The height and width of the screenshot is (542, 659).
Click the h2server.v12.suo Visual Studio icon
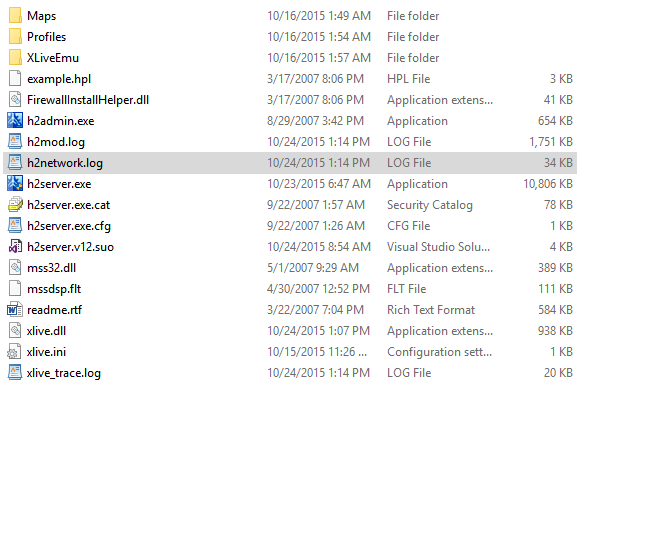coord(15,247)
